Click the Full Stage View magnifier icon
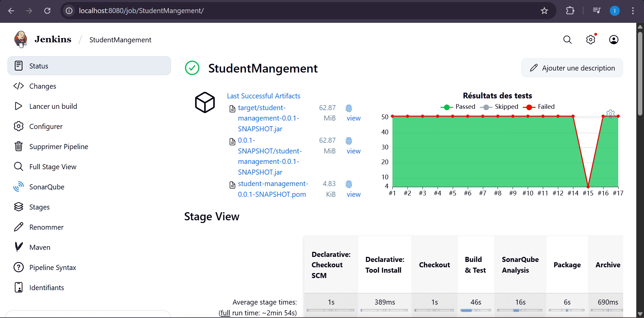644x318 pixels. 19,167
